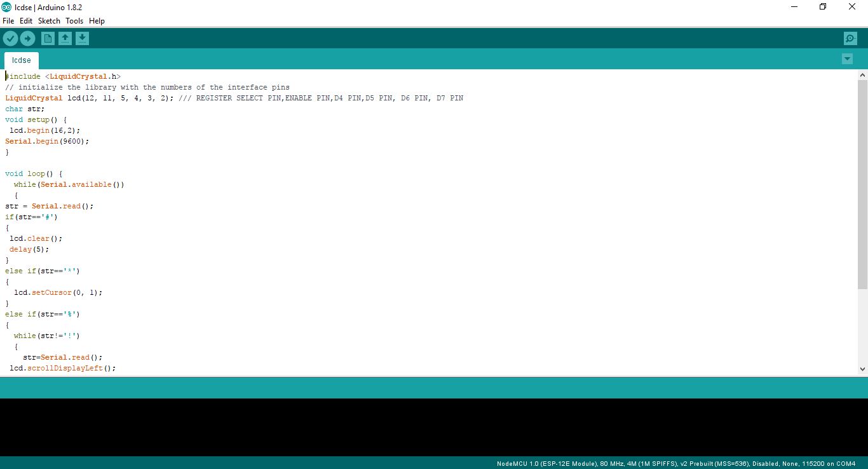Select the lcdse sketch tab
The image size is (868, 469).
click(21, 60)
